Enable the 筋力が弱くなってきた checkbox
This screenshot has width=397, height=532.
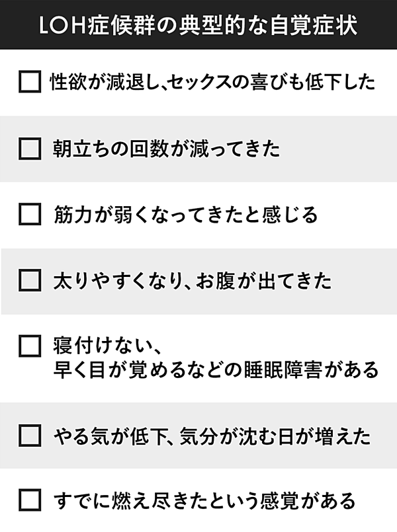click(30, 214)
